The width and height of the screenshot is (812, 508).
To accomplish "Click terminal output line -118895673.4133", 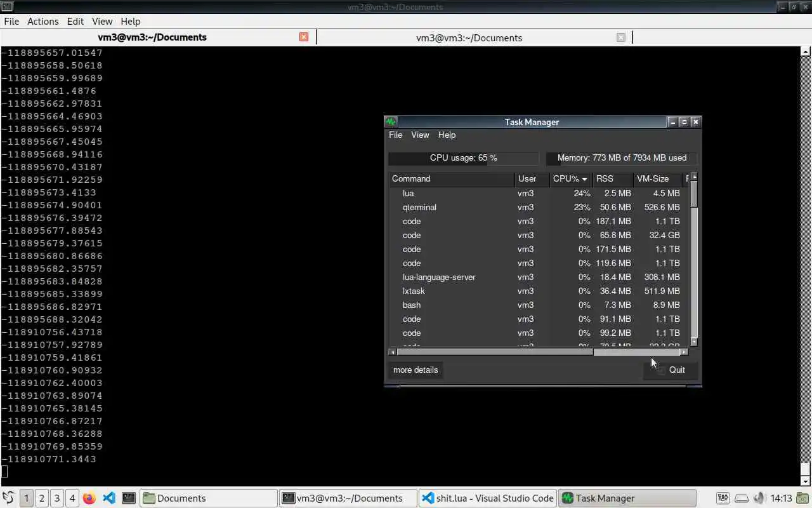I will [49, 192].
